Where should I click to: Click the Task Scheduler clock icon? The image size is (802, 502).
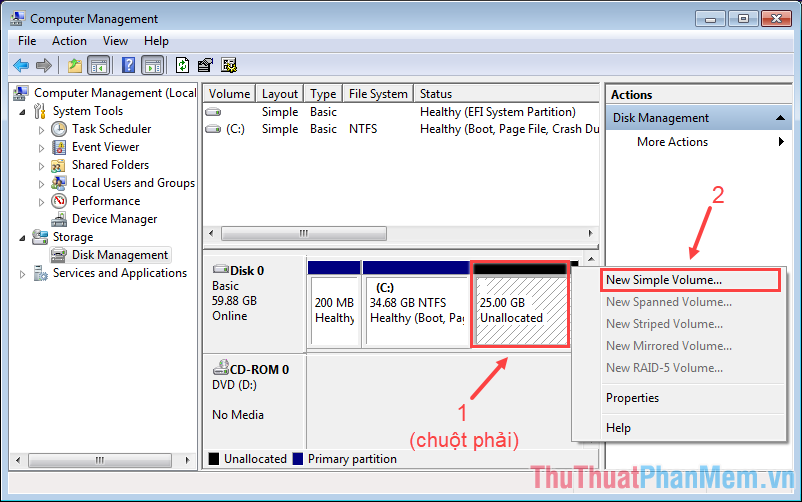click(59, 129)
